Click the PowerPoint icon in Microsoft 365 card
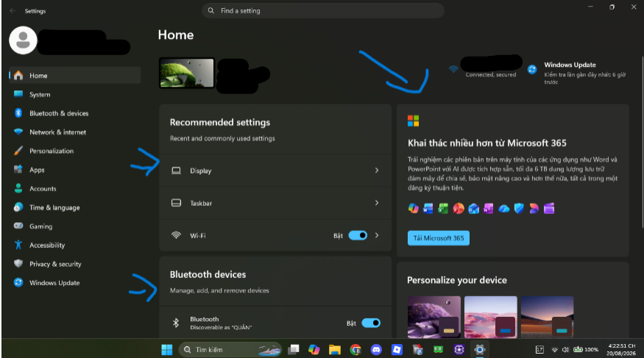This screenshot has width=644, height=358. (x=459, y=208)
